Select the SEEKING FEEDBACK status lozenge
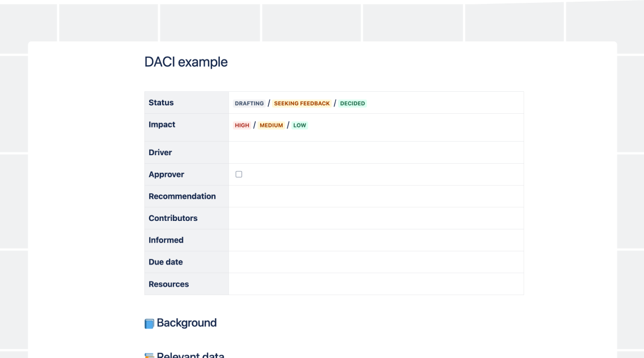The width and height of the screenshot is (644, 358). [x=302, y=104]
